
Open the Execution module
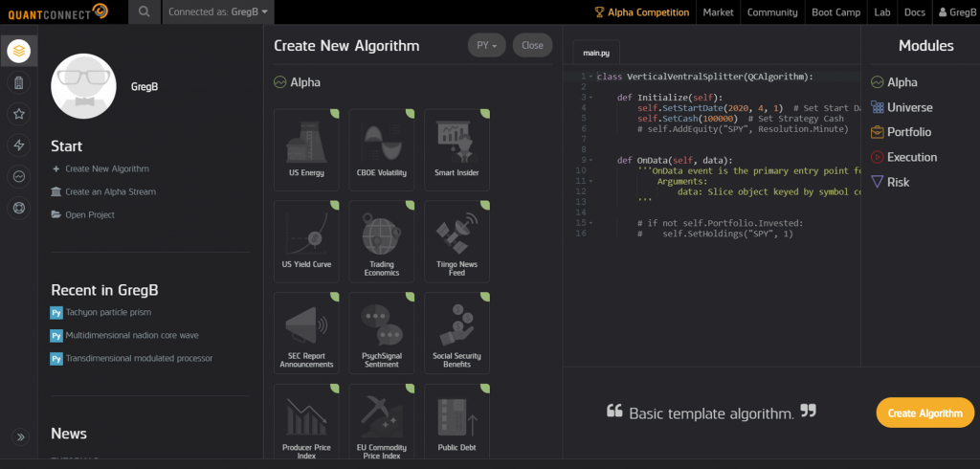point(903,157)
